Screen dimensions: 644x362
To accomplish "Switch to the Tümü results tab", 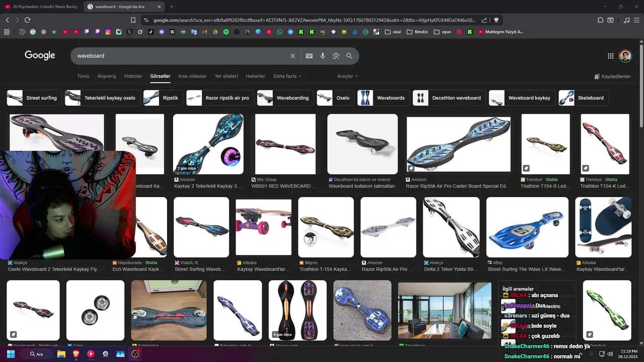I will pos(83,76).
